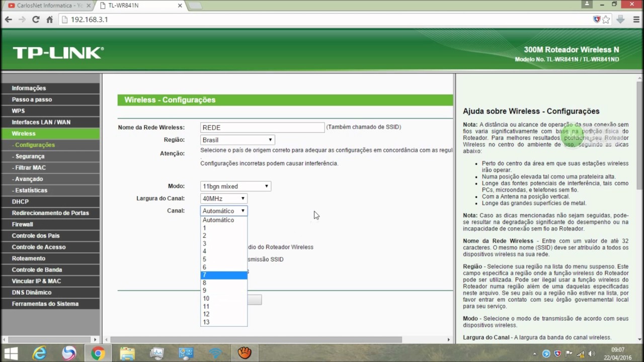This screenshot has width=644, height=362.
Task: Open the Estatísticas wireless submenu
Action: [x=50, y=190]
